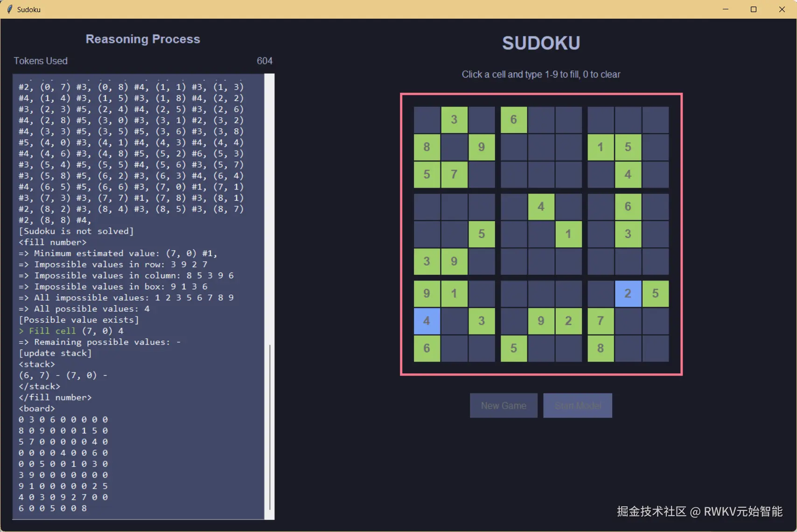Click the blue cell containing 4
Image resolution: width=797 pixels, height=532 pixels.
point(426,321)
